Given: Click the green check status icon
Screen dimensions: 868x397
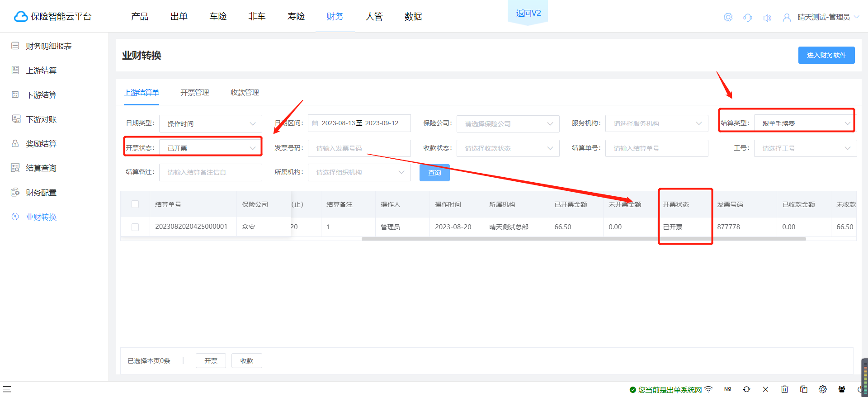Looking at the screenshot, I should coord(633,390).
